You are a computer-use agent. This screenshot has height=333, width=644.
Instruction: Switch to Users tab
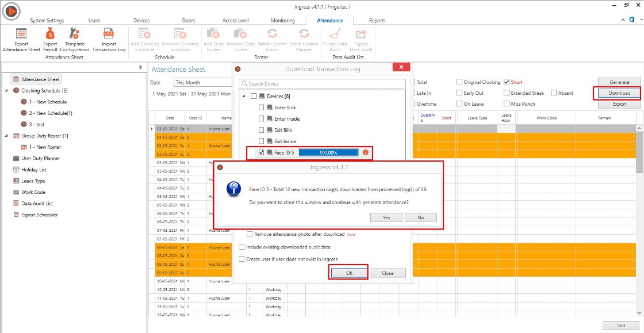(94, 21)
